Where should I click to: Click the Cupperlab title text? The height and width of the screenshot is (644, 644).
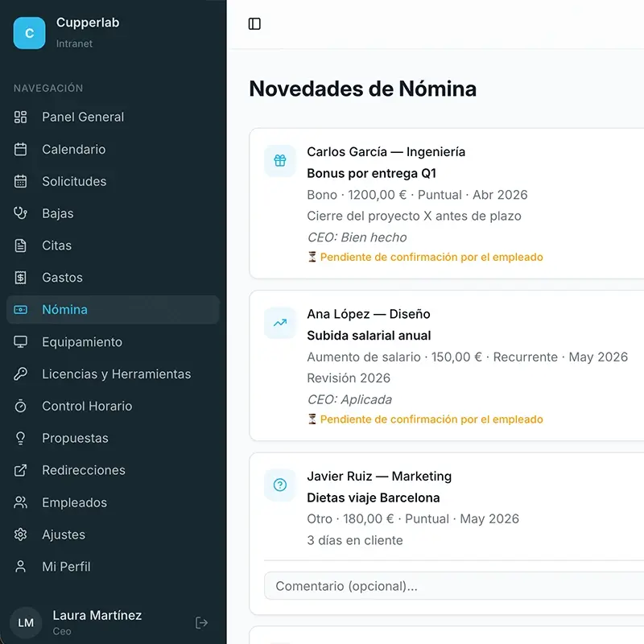[88, 23]
